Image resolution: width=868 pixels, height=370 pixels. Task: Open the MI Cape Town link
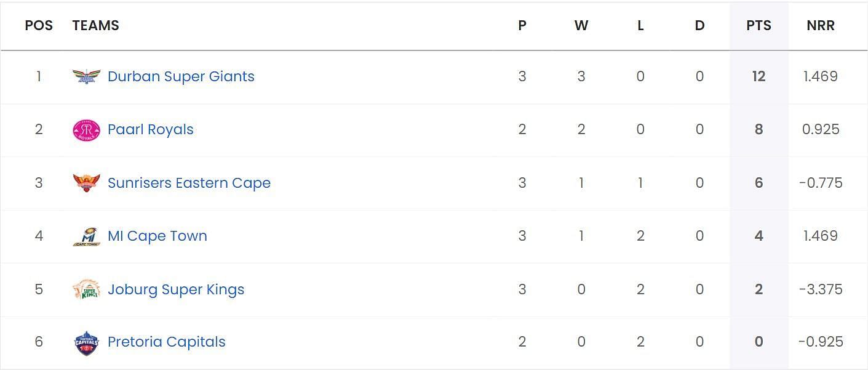pos(157,236)
